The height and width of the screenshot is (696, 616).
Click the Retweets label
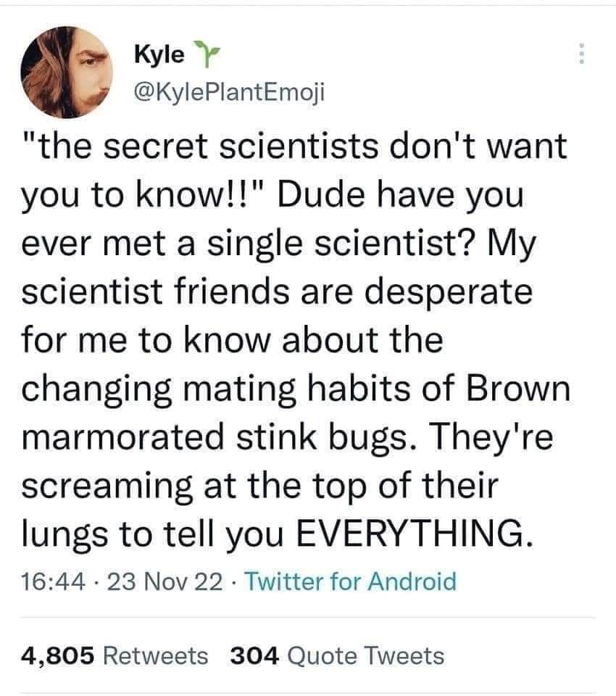157,656
